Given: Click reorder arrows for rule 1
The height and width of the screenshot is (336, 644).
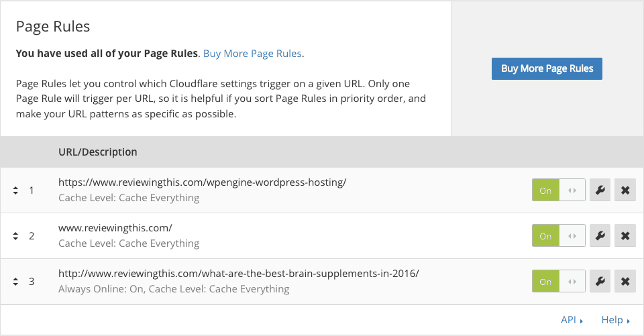Looking at the screenshot, I should click(x=15, y=190).
